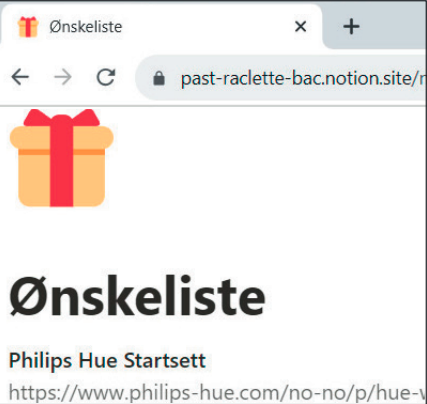Close the Ønskeliste tab
427x404 pixels.
[x=300, y=26]
